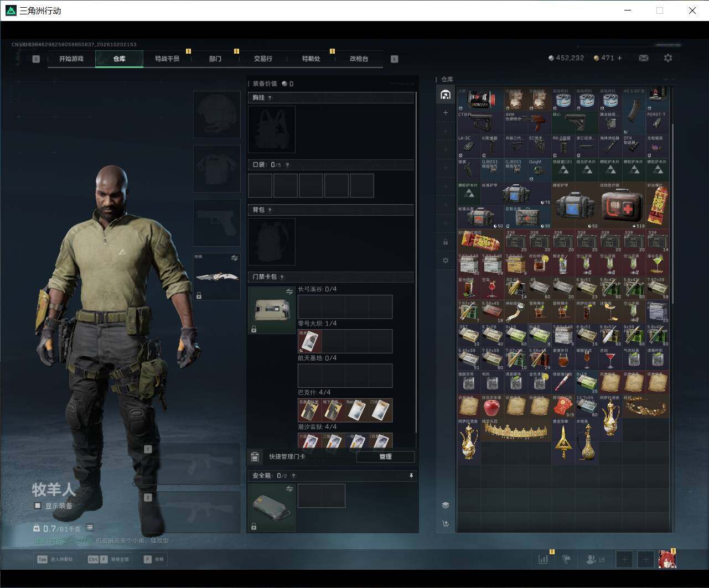Click the swap icon on keycard case

pos(289,292)
